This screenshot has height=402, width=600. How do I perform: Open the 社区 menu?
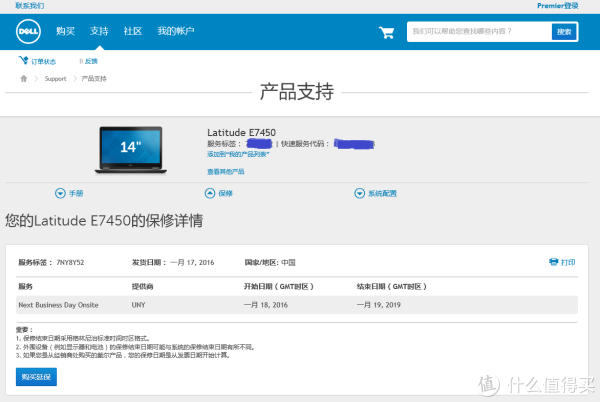[133, 31]
